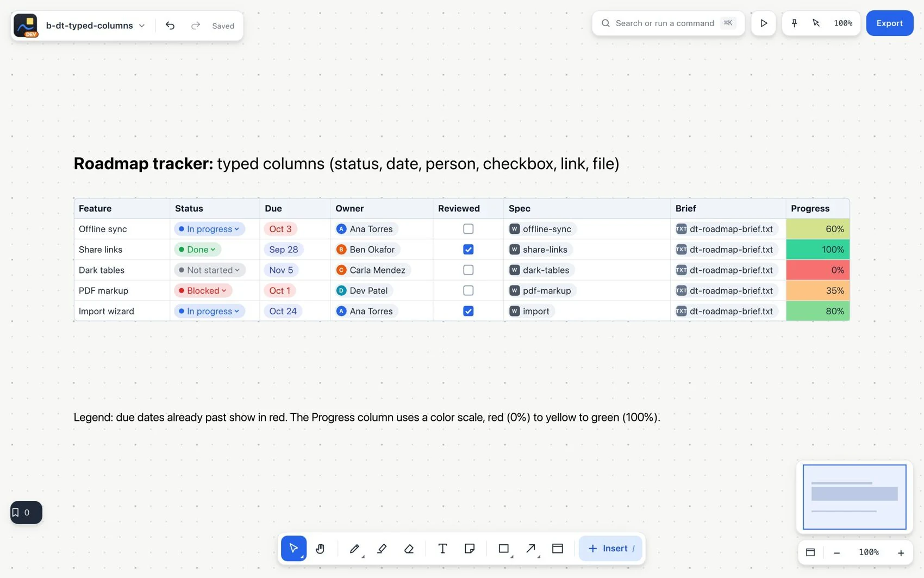Open the offline-sync spec link

pos(542,229)
